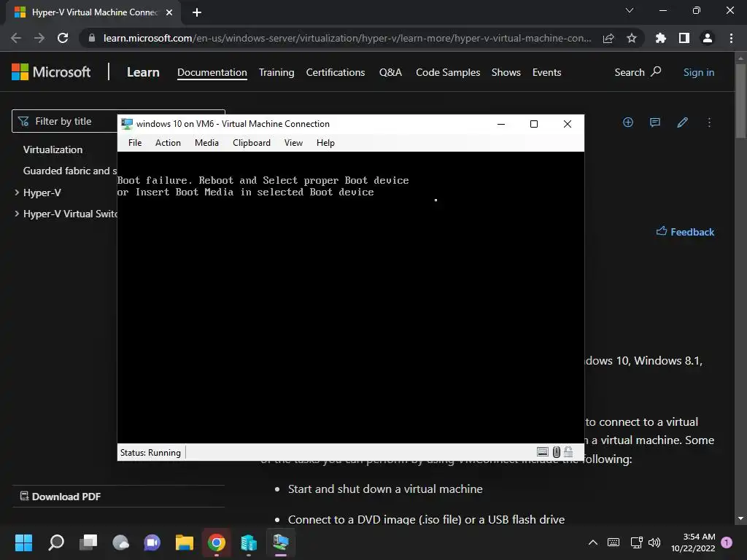Open the Chrome profile icon
Image resolution: width=747 pixels, height=560 pixels.
pos(708,38)
